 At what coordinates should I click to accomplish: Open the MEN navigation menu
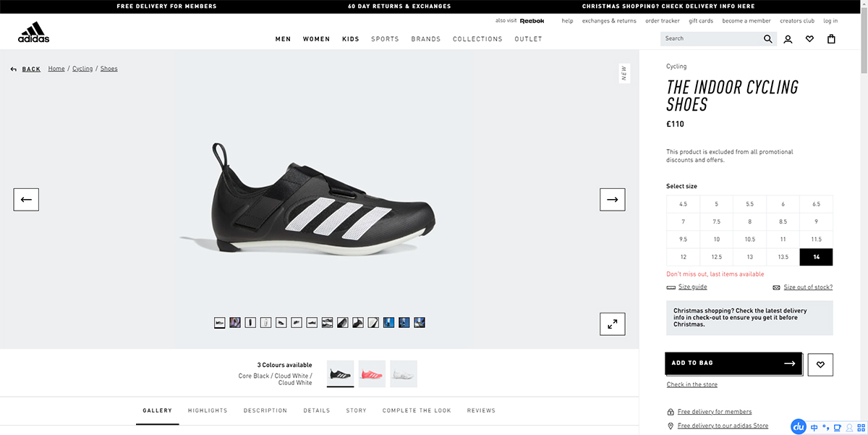pyautogui.click(x=283, y=39)
